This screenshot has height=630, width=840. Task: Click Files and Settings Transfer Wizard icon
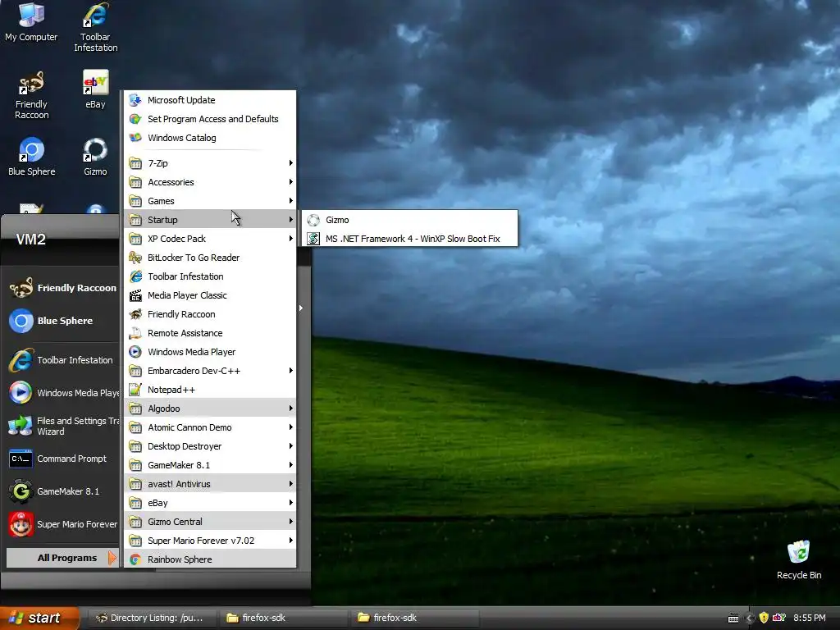[21, 426]
